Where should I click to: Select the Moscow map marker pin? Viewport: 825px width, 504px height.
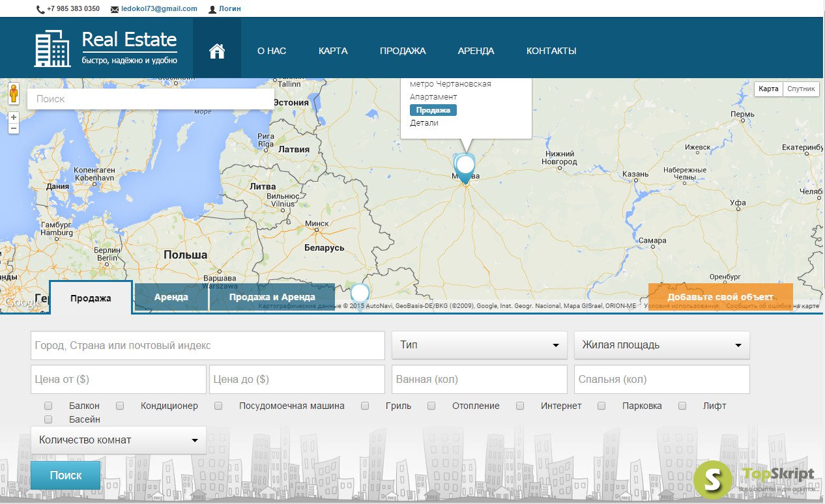(465, 169)
